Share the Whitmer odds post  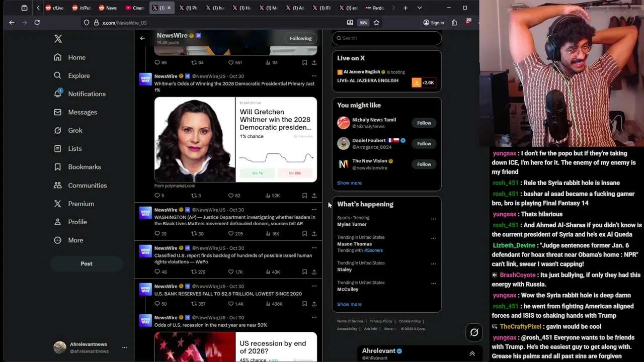(314, 196)
